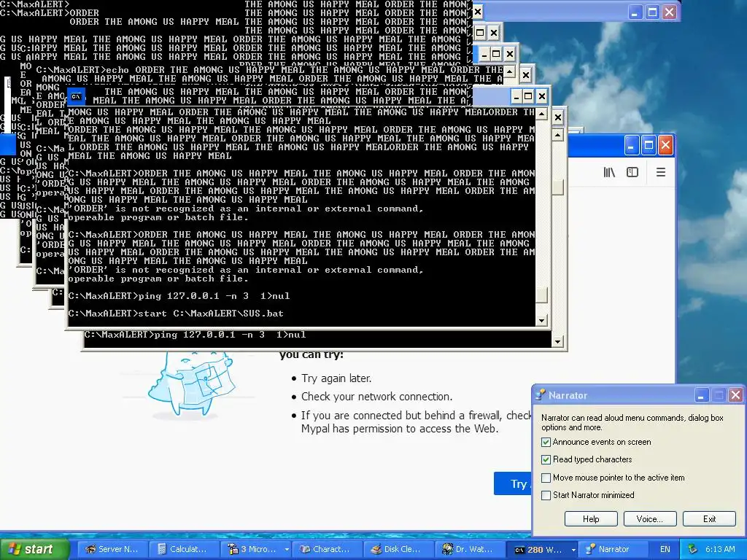Click the 'start C:\MaxALERT\SUS.bat' command line
Viewport: 747px width, 560px height.
176,314
